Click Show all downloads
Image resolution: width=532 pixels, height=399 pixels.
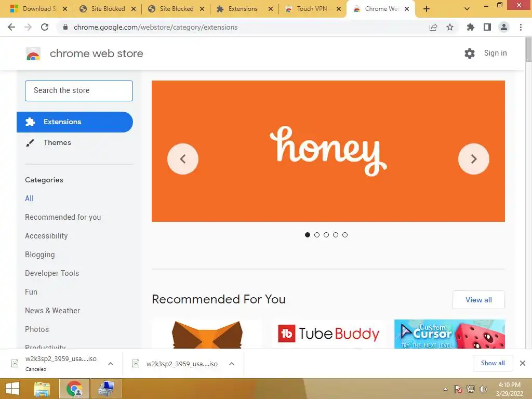tap(493, 363)
